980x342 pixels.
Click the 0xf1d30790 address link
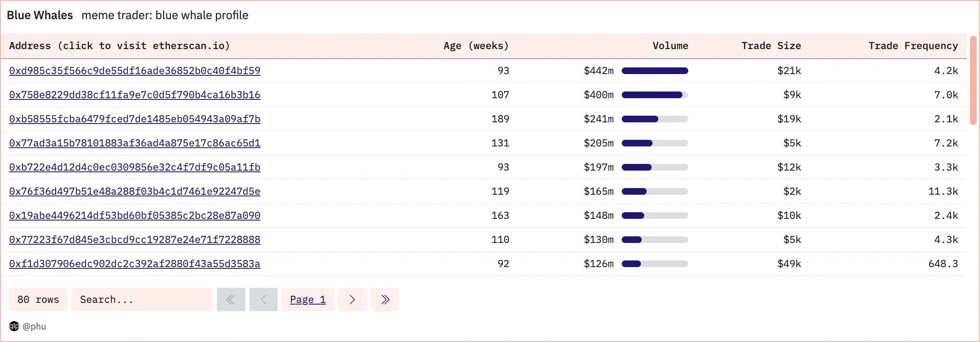click(135, 264)
